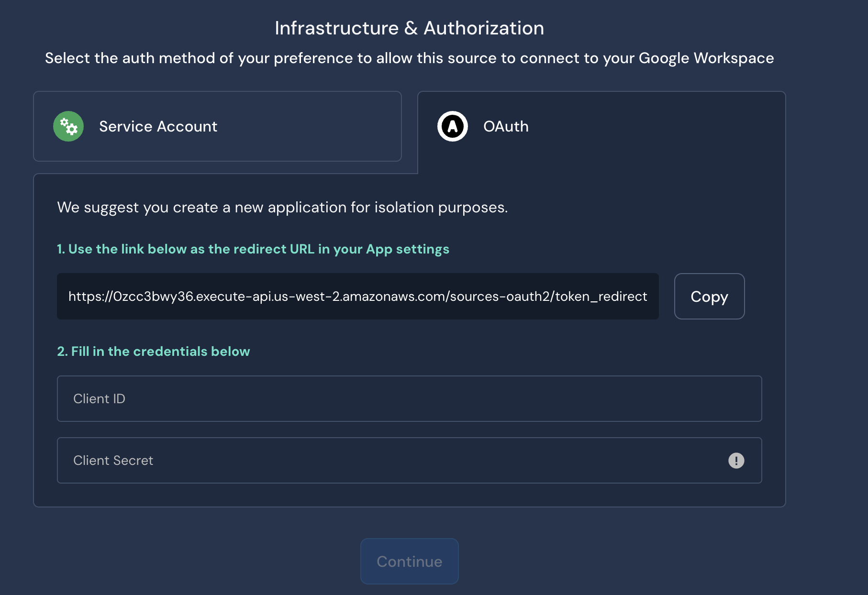Click the Client ID placeholder text
This screenshot has height=595, width=868.
pyautogui.click(x=99, y=399)
